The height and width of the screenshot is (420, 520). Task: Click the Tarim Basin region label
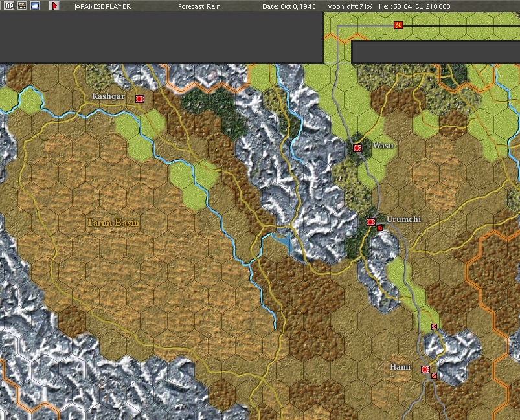[113, 223]
